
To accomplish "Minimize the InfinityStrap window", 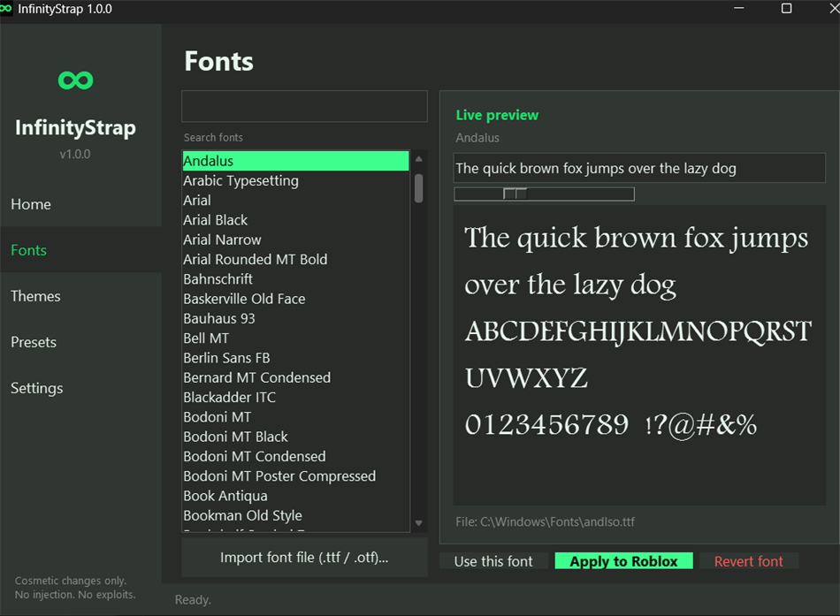I will coord(739,9).
